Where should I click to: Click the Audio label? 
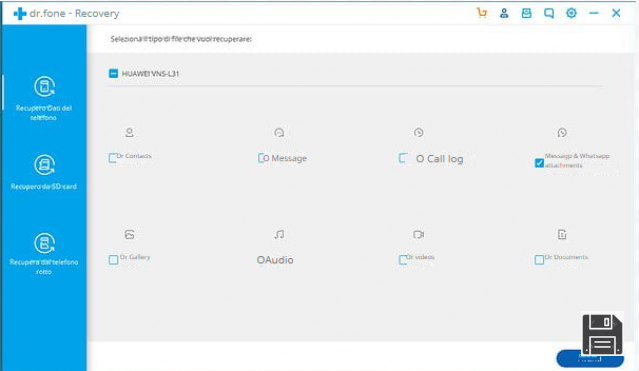coord(275,260)
